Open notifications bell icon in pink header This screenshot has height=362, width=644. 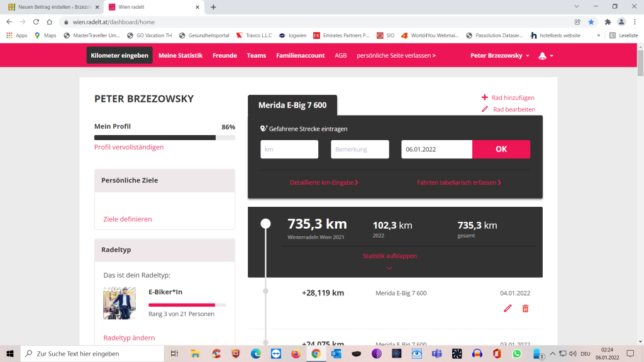pos(542,56)
